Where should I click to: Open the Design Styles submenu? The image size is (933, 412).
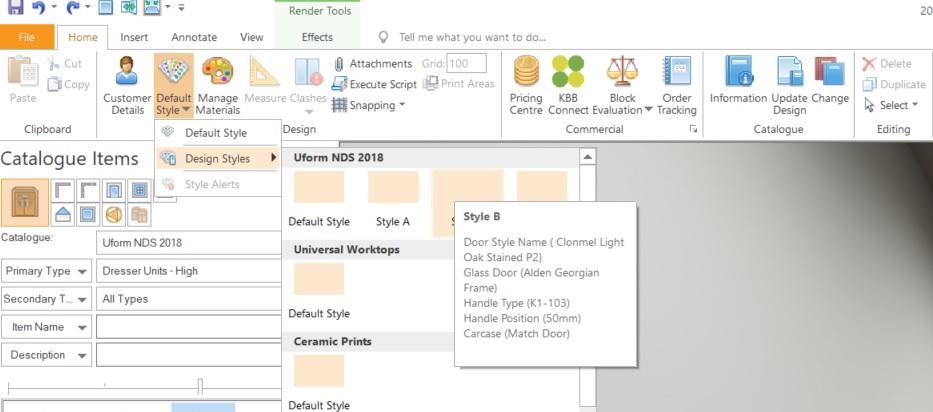217,158
